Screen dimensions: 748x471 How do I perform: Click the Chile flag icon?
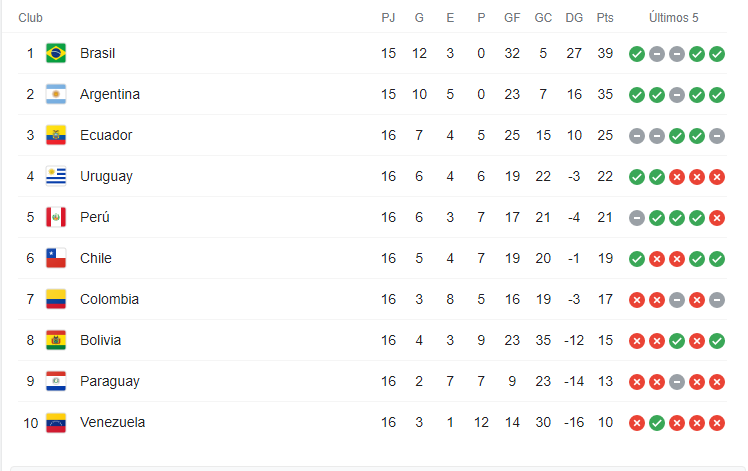point(56,258)
